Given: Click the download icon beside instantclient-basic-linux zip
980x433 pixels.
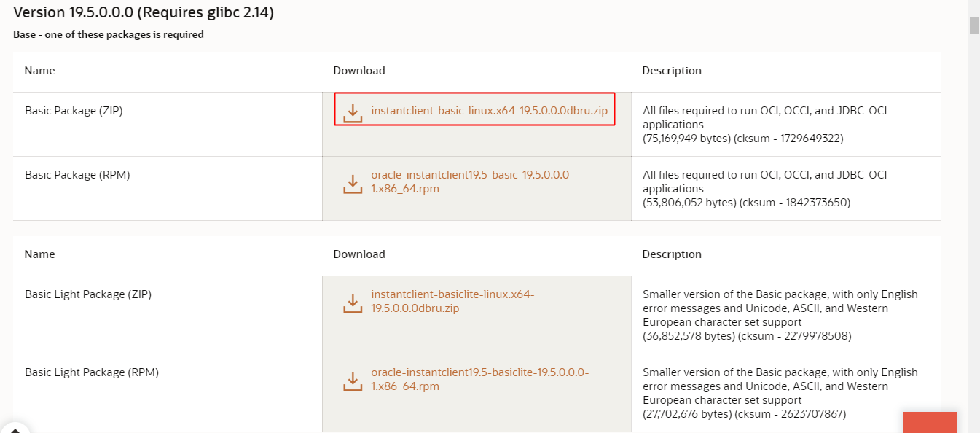Looking at the screenshot, I should click(x=353, y=113).
